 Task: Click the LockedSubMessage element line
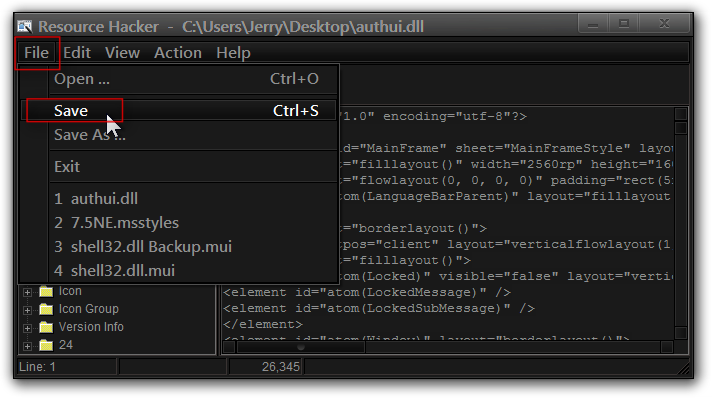[379, 308]
